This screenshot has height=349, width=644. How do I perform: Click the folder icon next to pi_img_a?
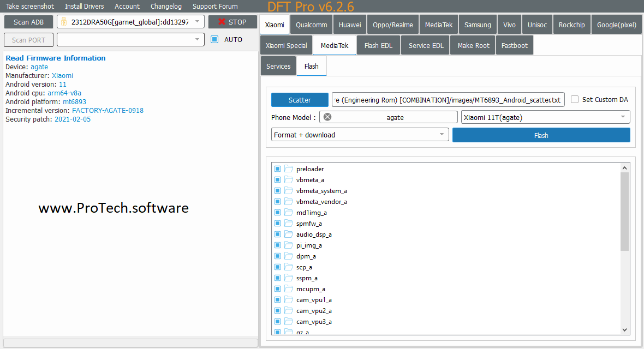pos(289,245)
